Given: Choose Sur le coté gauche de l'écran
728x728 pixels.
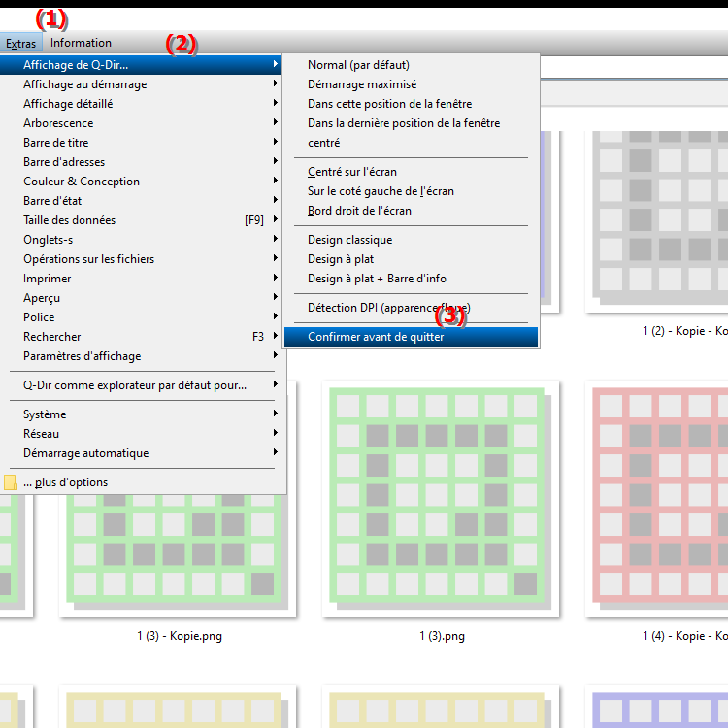Looking at the screenshot, I should [x=412, y=191].
